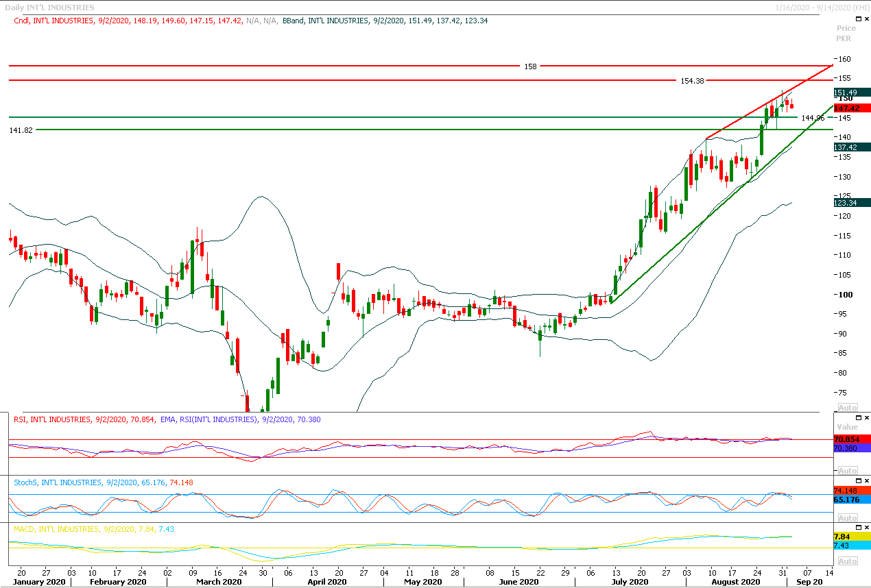Click the April 2020 axis label

pos(326,582)
